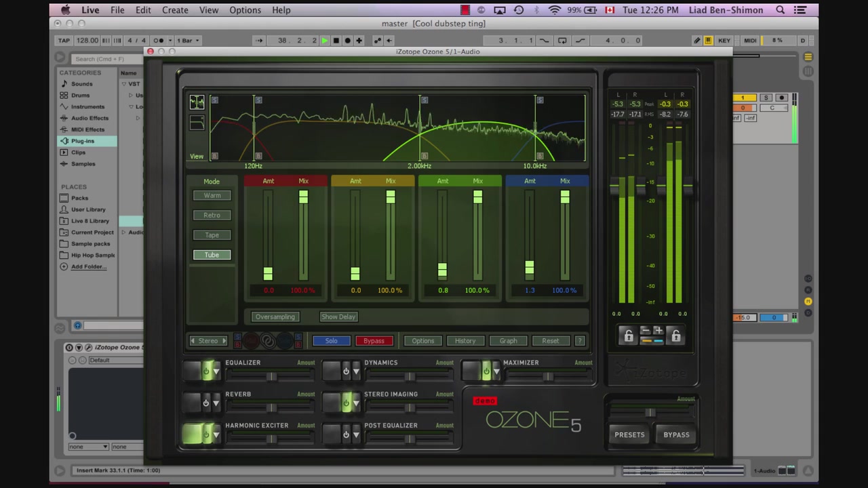This screenshot has width=868, height=488.
Task: Toggle Equalizer module power
Action: pyautogui.click(x=205, y=371)
